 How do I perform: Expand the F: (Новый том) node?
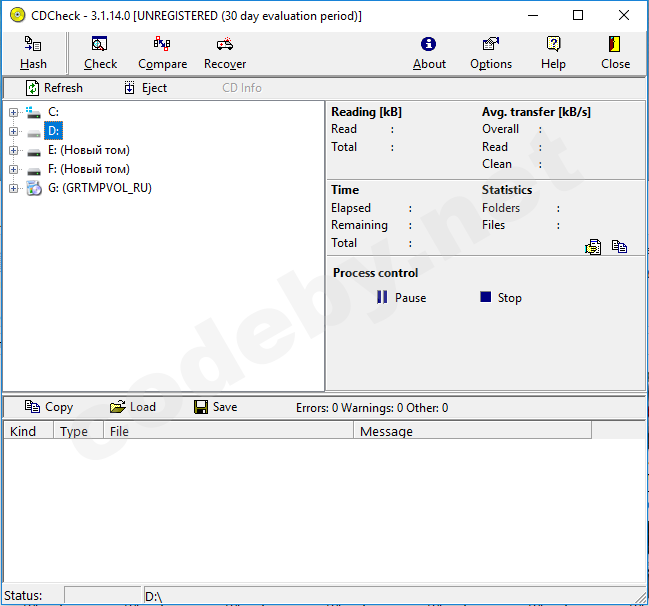point(13,169)
